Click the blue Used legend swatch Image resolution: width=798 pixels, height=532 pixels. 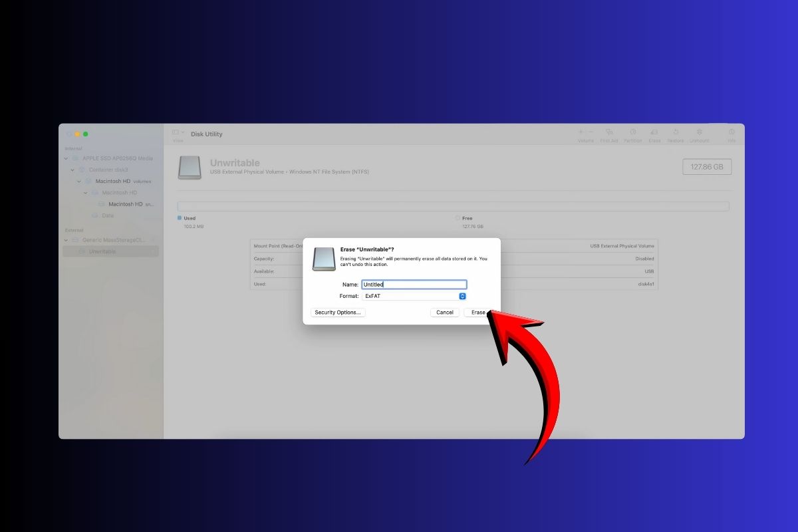[180, 218]
